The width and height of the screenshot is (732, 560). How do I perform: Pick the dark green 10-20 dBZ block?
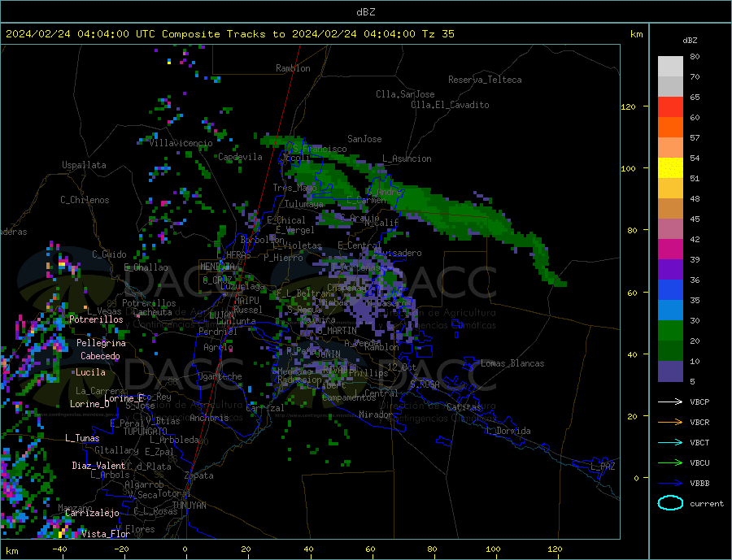[x=670, y=351]
